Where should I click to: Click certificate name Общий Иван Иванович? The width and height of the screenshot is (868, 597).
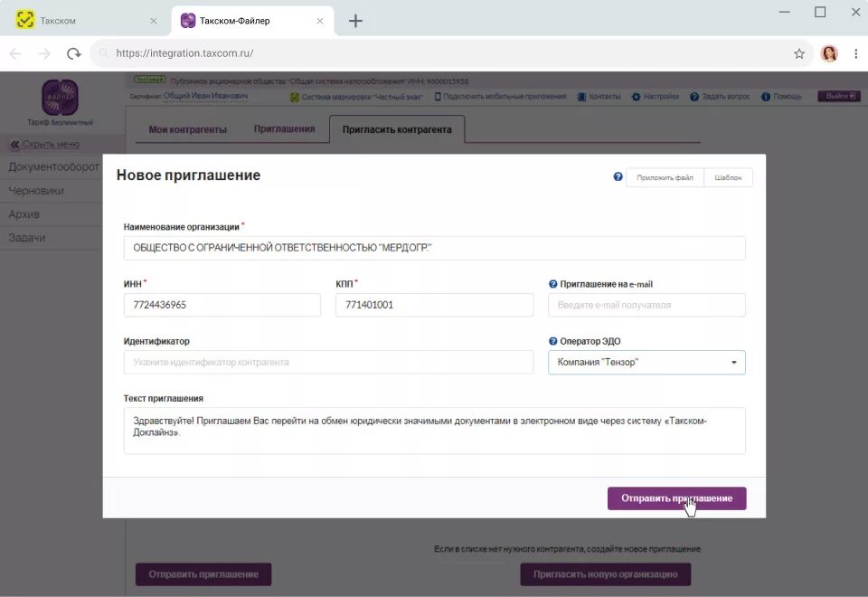(205, 96)
